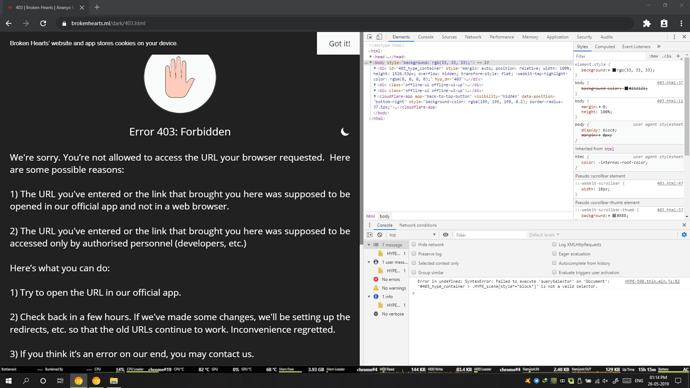Enable Evaluate triggers user activation checkbox
This screenshot has height=388, width=690.
pyautogui.click(x=554, y=273)
